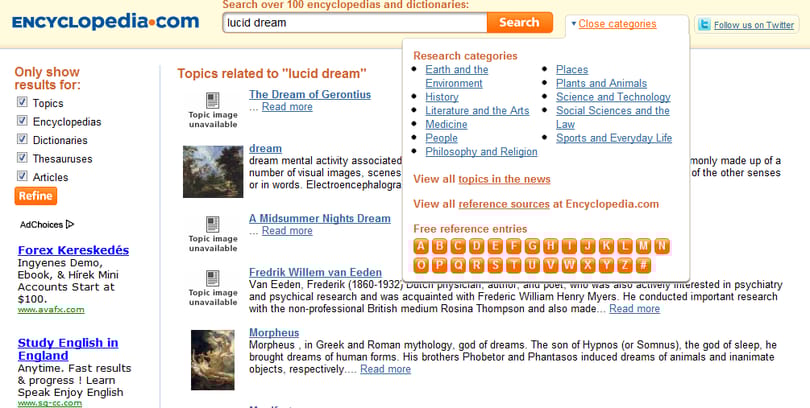
Task: Open free reference entries letter P
Action: pos(440,265)
